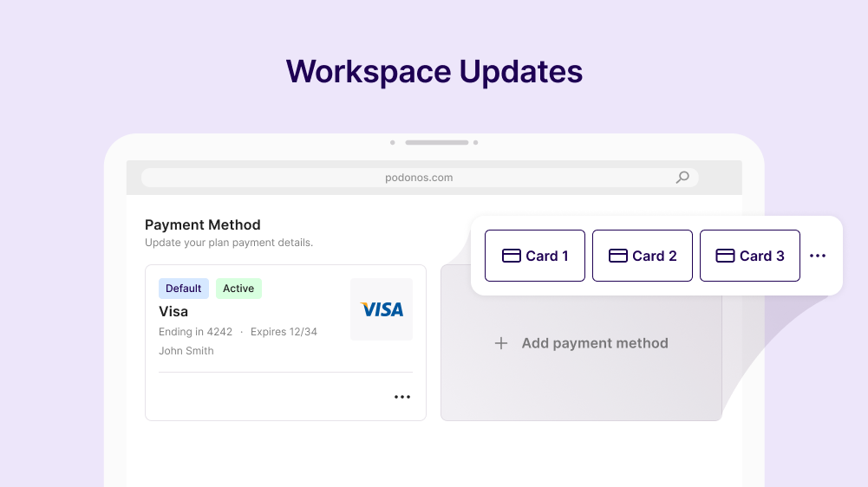Click the Payment Method heading
868x487 pixels.
203,225
